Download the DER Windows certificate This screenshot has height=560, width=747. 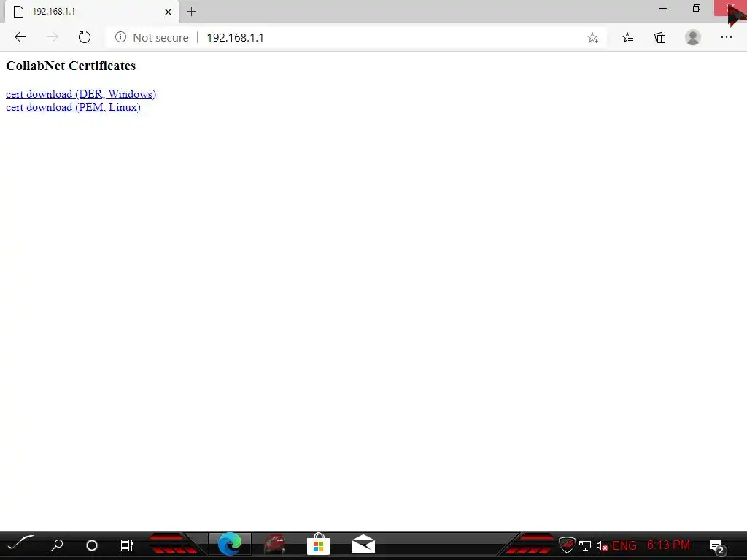81,94
